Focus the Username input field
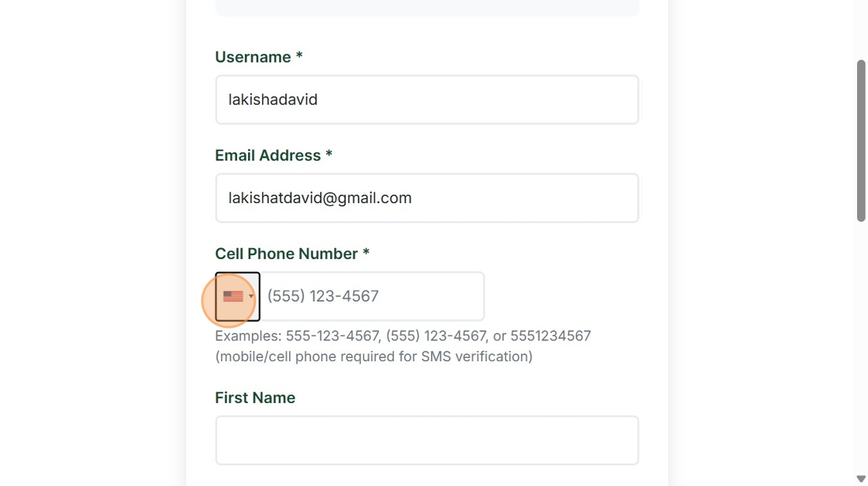 point(426,100)
